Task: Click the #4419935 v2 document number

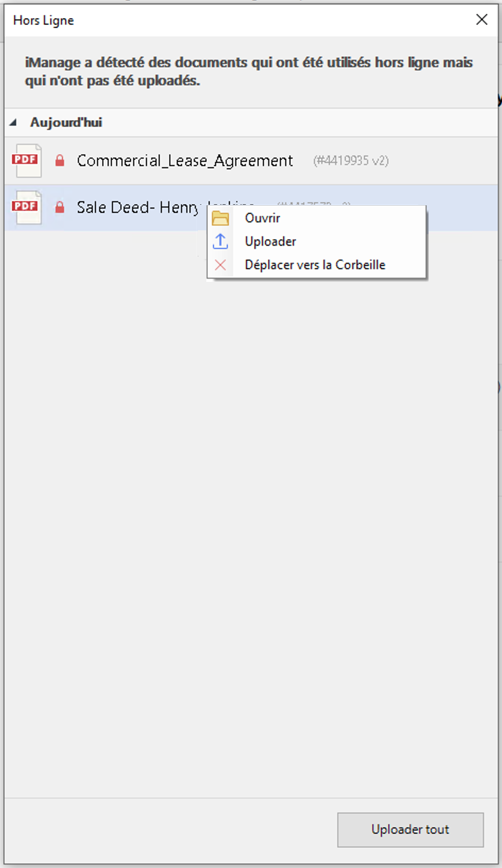Action: [350, 161]
